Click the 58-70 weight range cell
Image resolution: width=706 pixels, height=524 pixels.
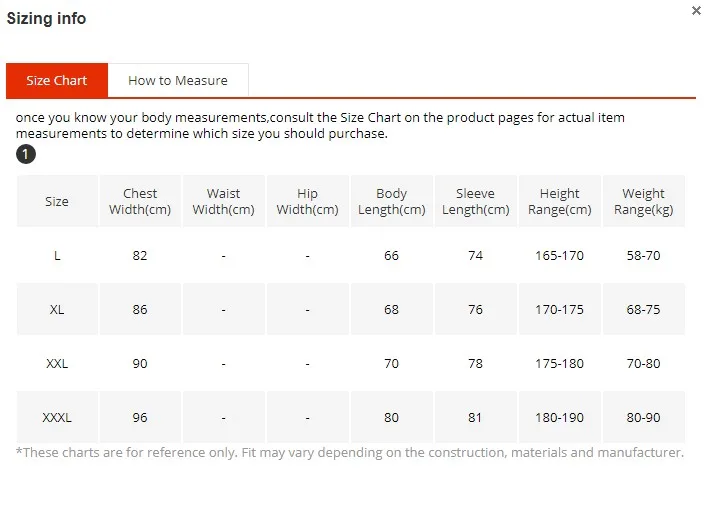(643, 256)
